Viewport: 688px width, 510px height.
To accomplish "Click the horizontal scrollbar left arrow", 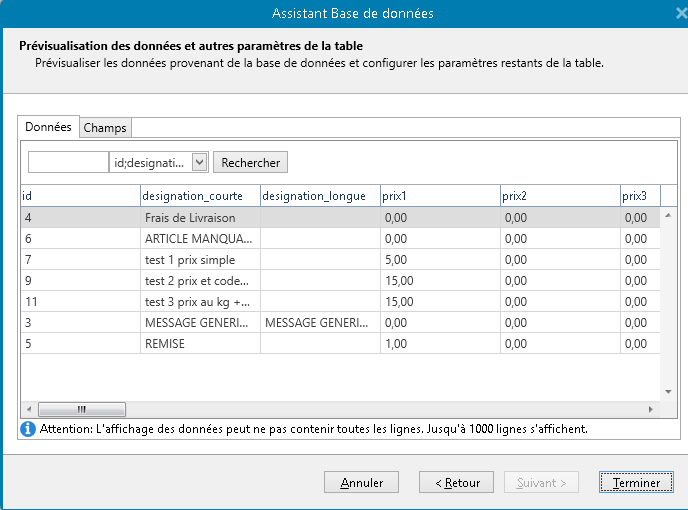I will click(x=28, y=409).
